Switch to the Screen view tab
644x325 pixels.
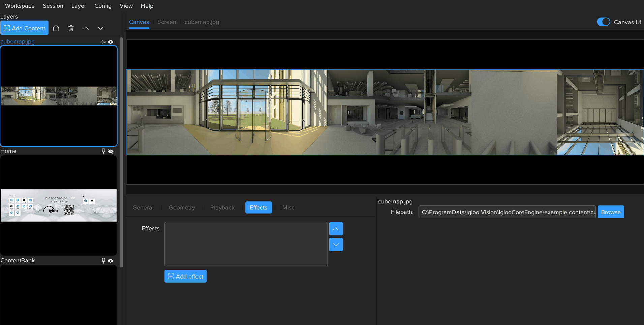pos(166,22)
